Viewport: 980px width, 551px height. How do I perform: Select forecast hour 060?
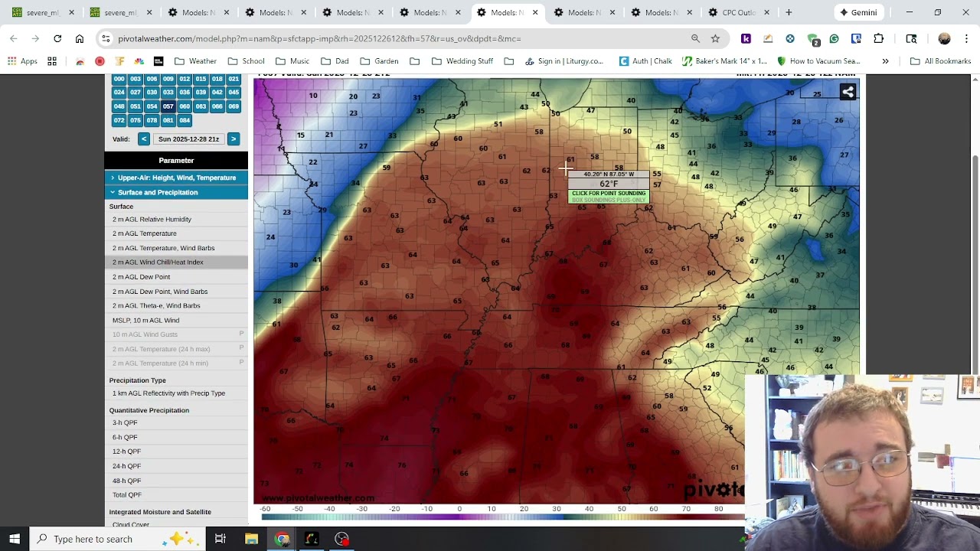coord(185,106)
